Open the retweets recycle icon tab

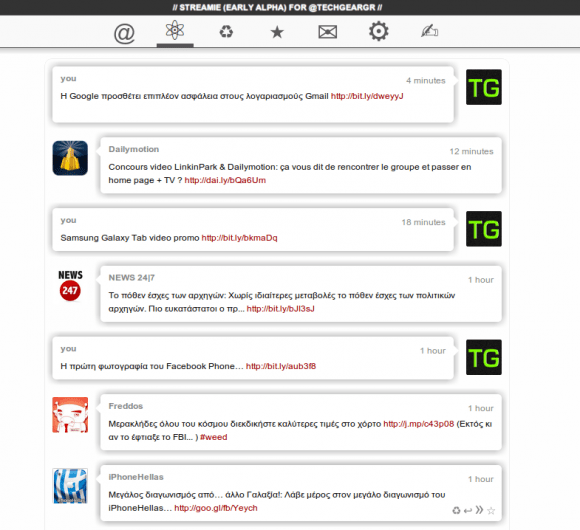pos(226,32)
